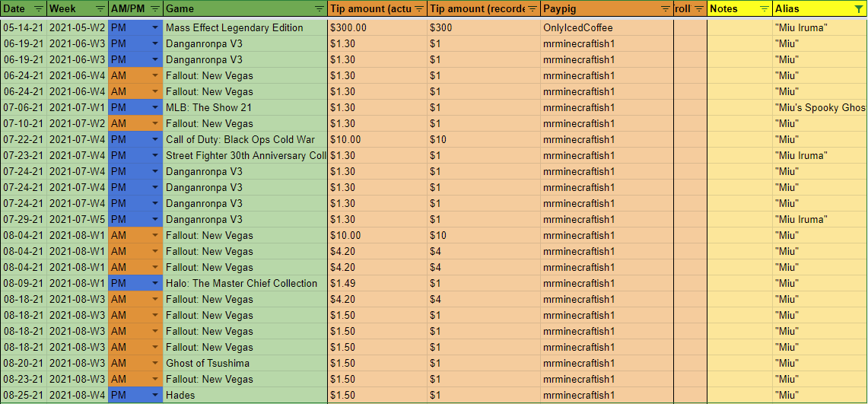
Task: Select Halo: The Master Chief Collection cell
Action: [x=245, y=283]
